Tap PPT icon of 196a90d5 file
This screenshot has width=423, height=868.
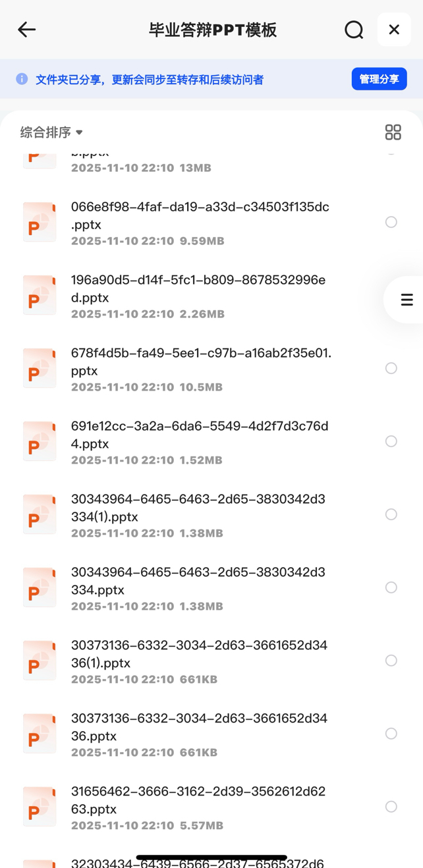coord(40,296)
